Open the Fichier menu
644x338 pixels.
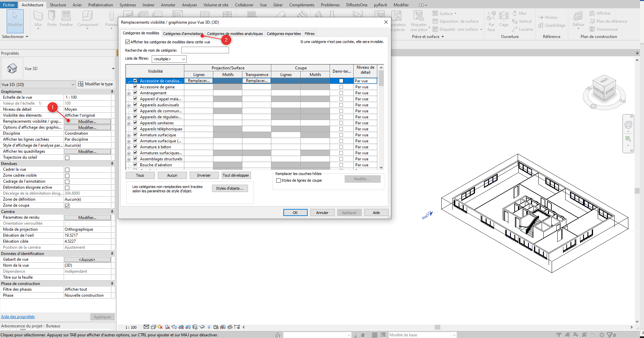(9, 5)
